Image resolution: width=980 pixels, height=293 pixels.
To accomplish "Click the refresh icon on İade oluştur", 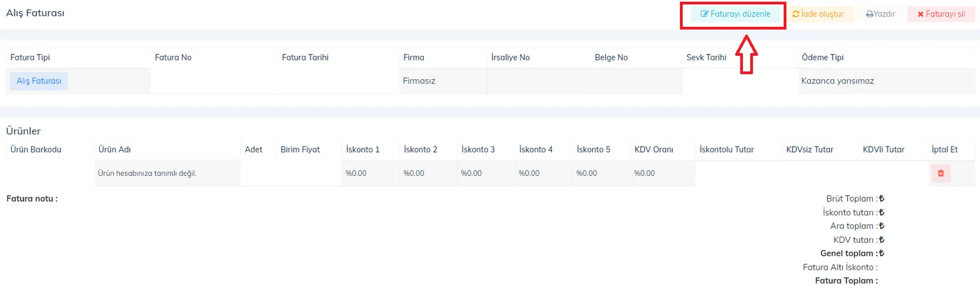I will [796, 14].
